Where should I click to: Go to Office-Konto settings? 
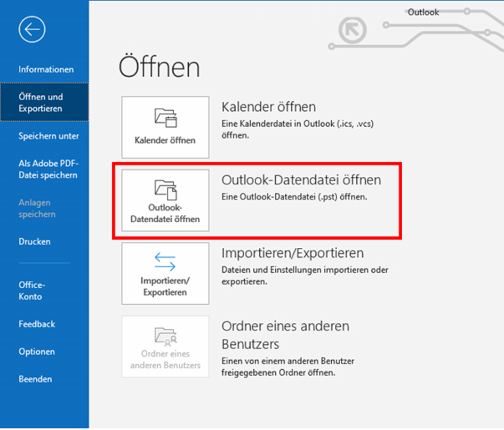click(31, 290)
